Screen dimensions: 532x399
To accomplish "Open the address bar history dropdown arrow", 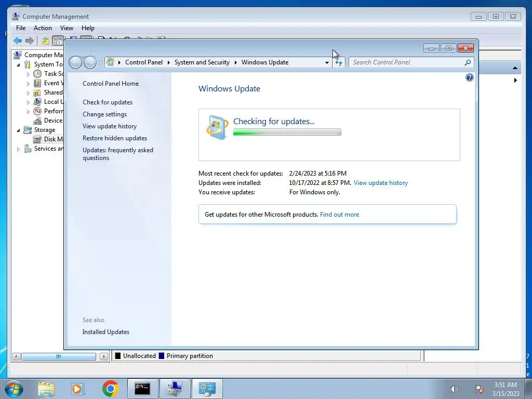I will (x=327, y=62).
